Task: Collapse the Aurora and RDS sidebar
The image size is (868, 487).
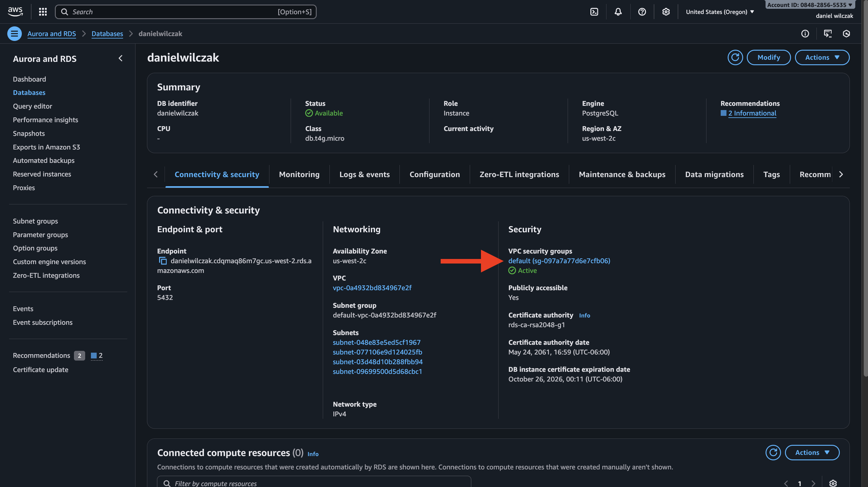Action: [121, 59]
